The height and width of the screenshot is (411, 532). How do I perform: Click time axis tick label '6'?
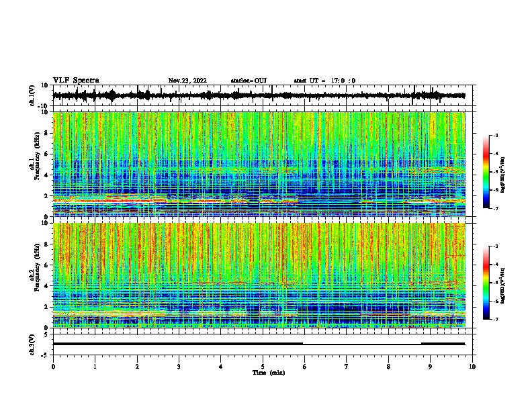tap(305, 367)
